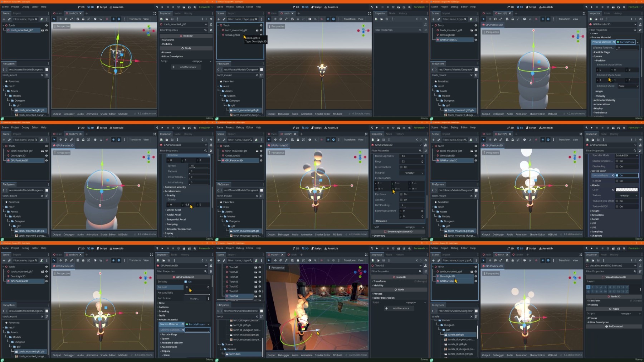
Task: Click Run Project play icon in the Torch52 frame
Action: (x=377, y=248)
